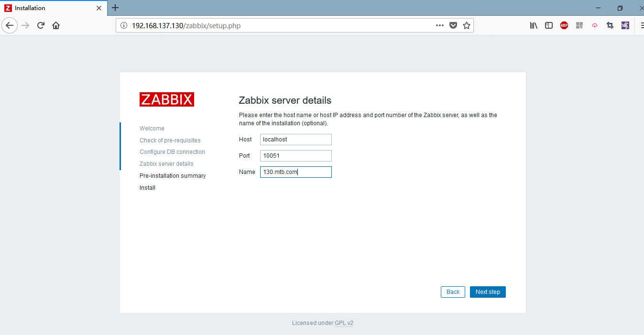Click the ZABBIX logo
The image size is (644, 335).
click(167, 99)
